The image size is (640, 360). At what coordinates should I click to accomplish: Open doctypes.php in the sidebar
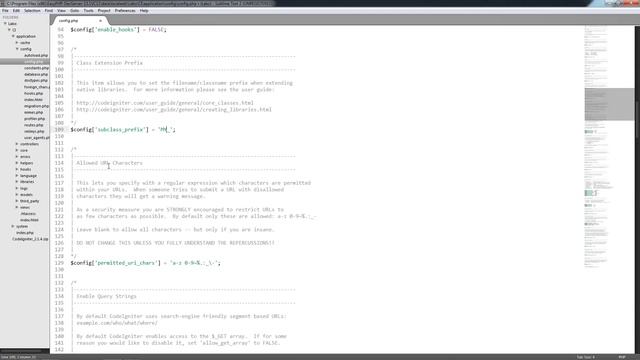[36, 80]
